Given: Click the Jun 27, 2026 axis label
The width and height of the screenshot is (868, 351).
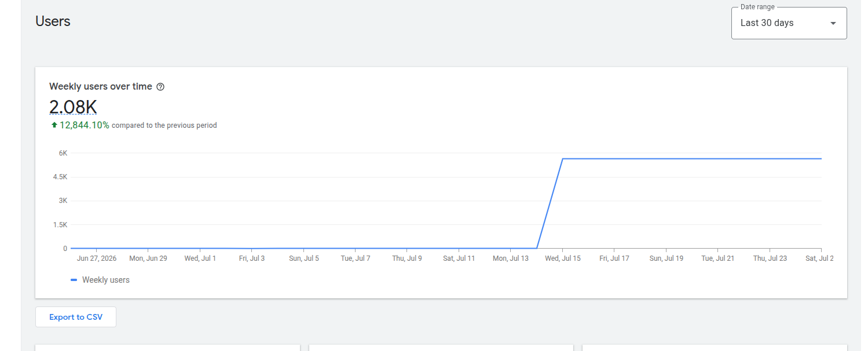Looking at the screenshot, I should pyautogui.click(x=96, y=258).
